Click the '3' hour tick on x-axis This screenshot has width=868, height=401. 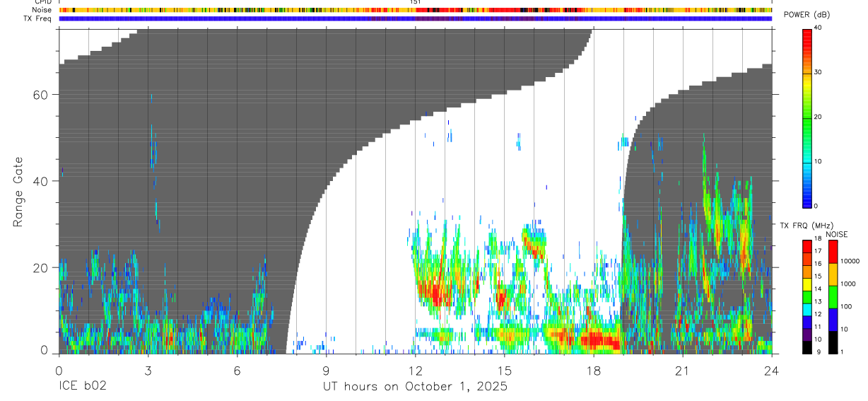click(x=148, y=370)
